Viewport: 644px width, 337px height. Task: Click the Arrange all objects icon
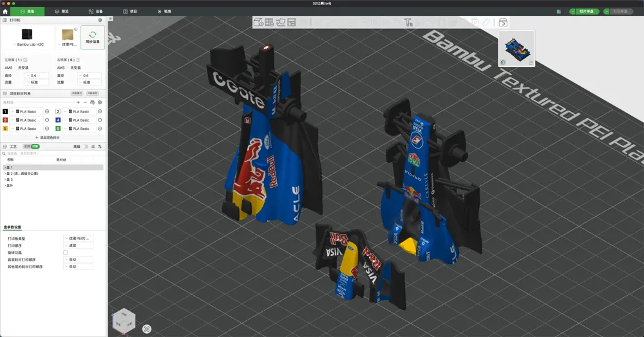pyautogui.click(x=292, y=22)
